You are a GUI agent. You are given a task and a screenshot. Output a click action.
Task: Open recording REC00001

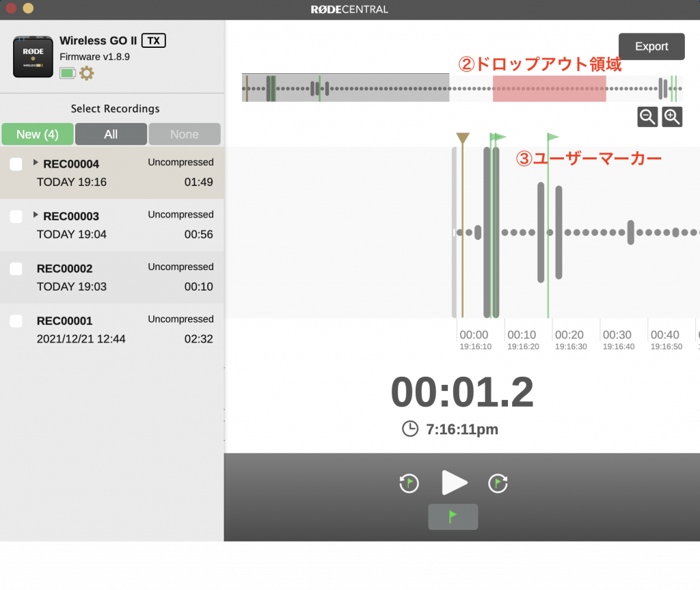[x=112, y=330]
